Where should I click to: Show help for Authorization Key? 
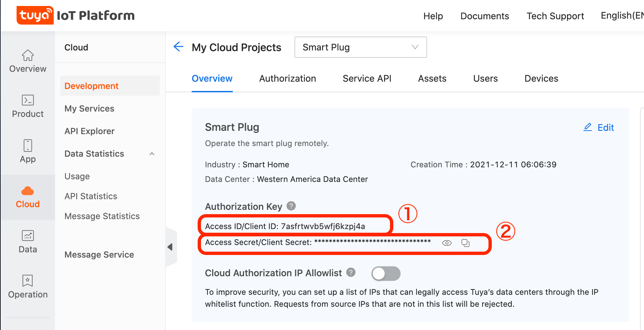[291, 206]
